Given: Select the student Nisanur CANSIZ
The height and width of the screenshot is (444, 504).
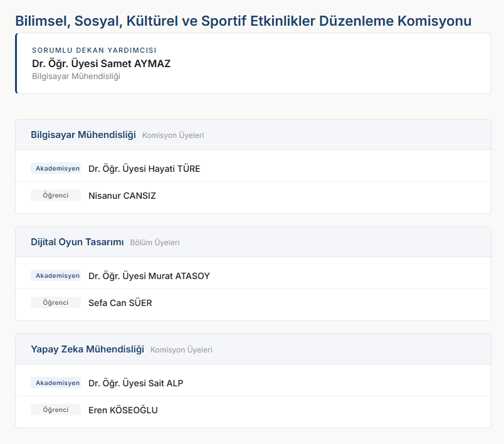Looking at the screenshot, I should (122, 196).
